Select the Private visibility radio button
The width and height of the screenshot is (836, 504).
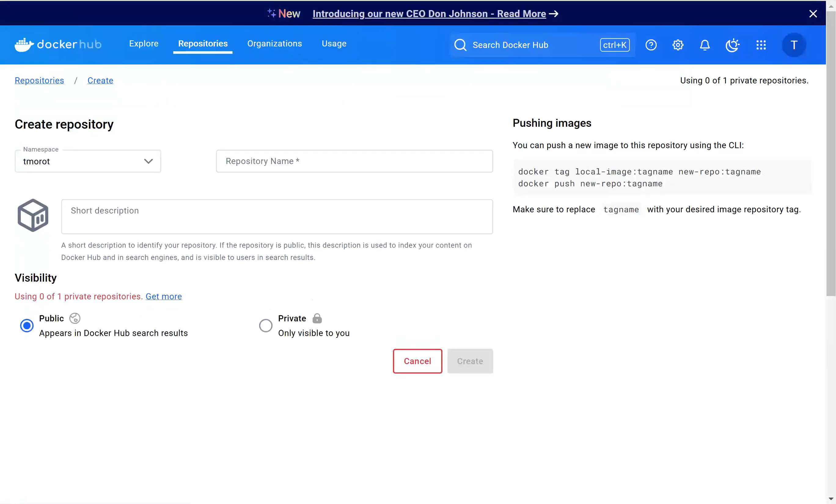(x=266, y=325)
